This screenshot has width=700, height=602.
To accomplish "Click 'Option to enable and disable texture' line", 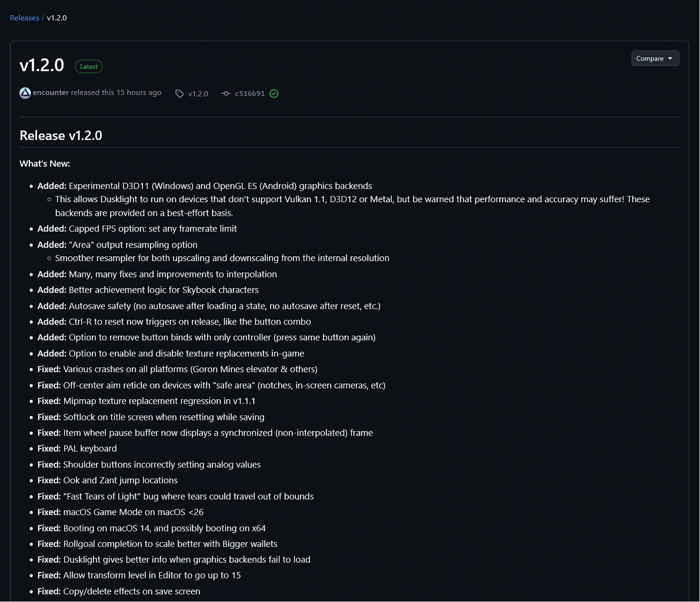I will coord(171,353).
